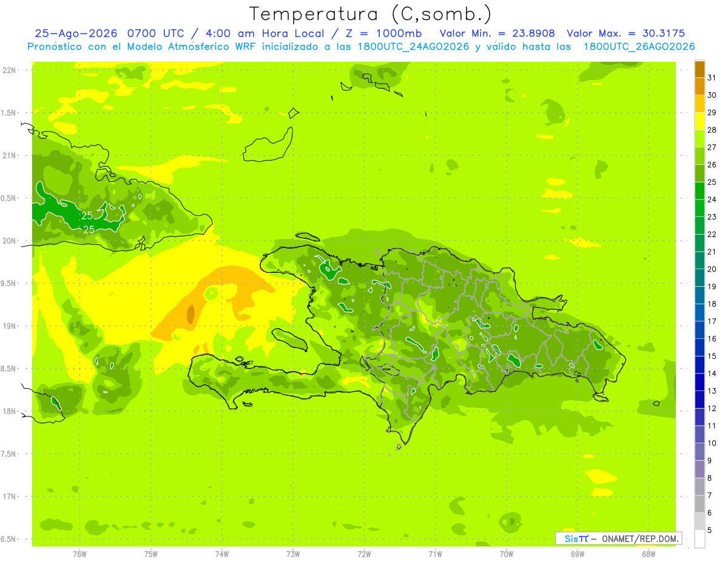Pick the green legend swatch between 24 and 25
Screen dimensions: 728x562
pos(699,191)
